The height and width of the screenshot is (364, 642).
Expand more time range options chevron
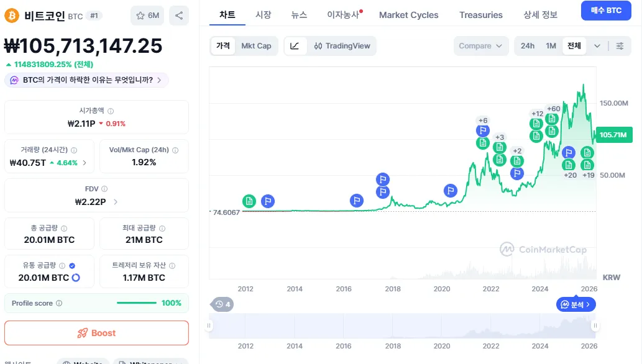tap(597, 45)
